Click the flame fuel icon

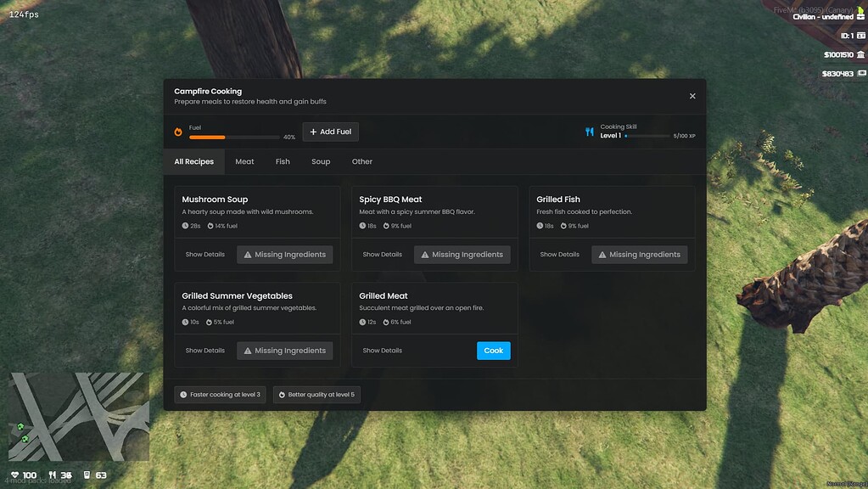coord(178,132)
